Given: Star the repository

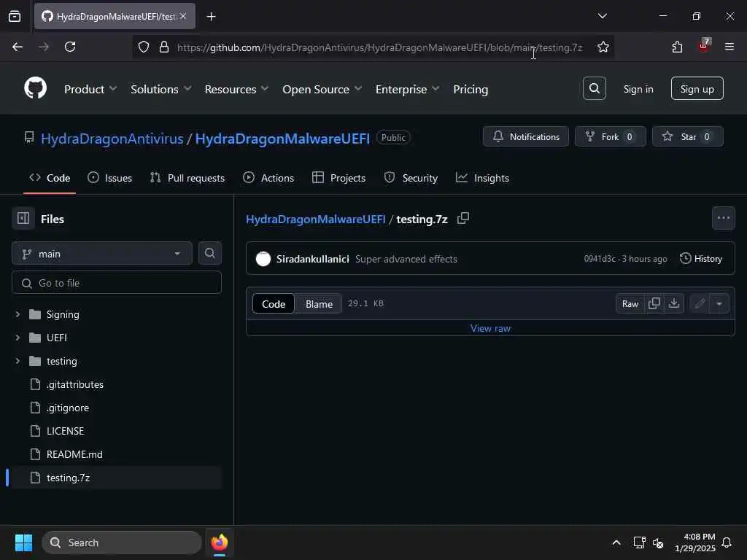Looking at the screenshot, I should coord(687,136).
